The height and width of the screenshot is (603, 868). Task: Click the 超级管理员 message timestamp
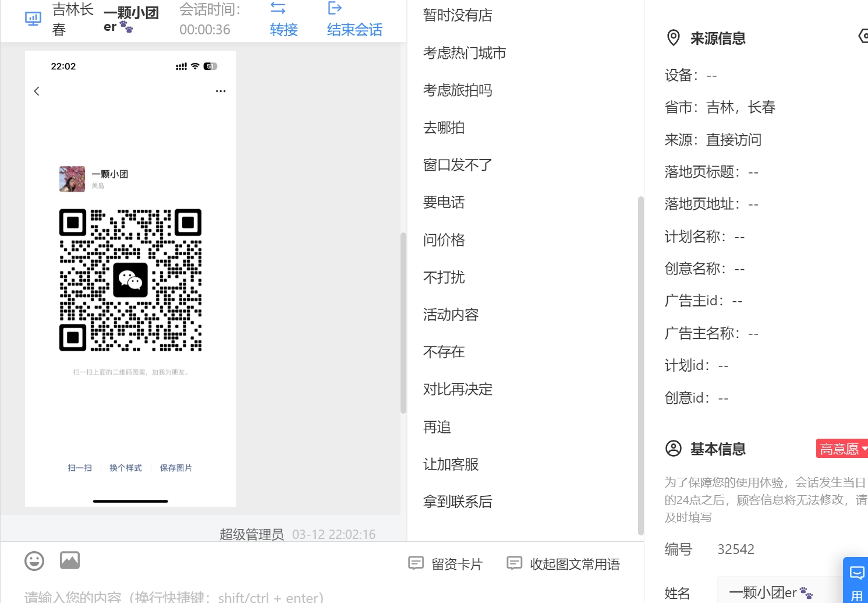point(334,534)
